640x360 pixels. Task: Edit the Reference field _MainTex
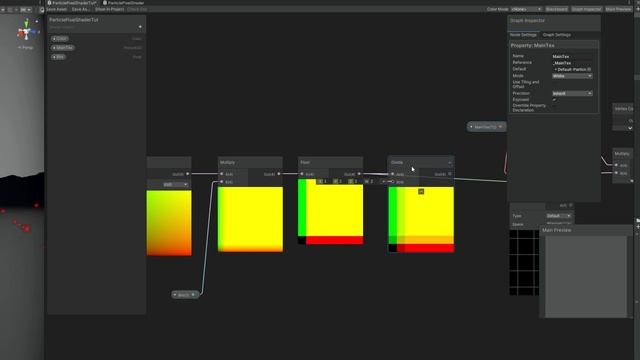(572, 63)
